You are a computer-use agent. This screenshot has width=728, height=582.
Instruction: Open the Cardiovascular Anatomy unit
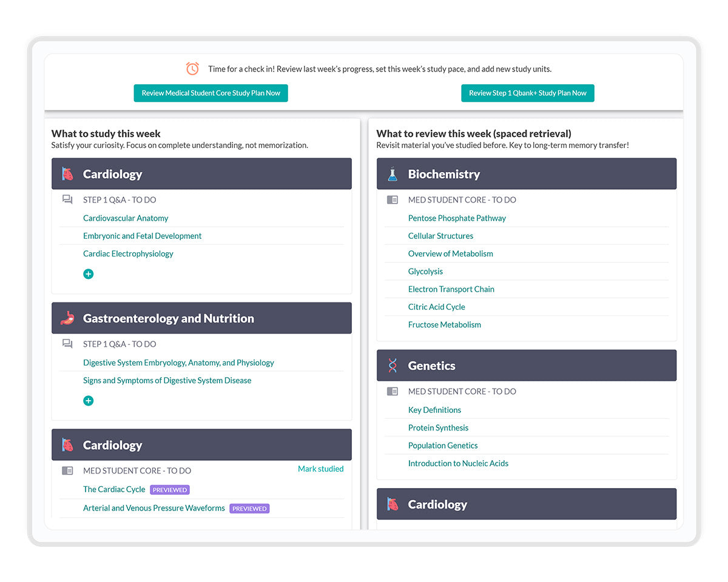126,218
